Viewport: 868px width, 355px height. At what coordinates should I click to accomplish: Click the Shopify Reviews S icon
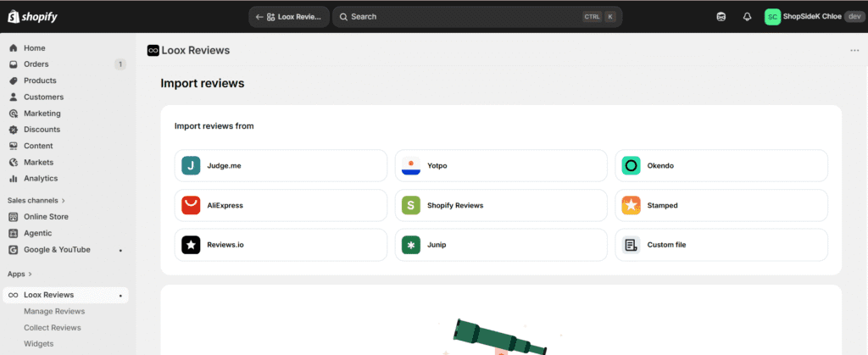pos(411,205)
